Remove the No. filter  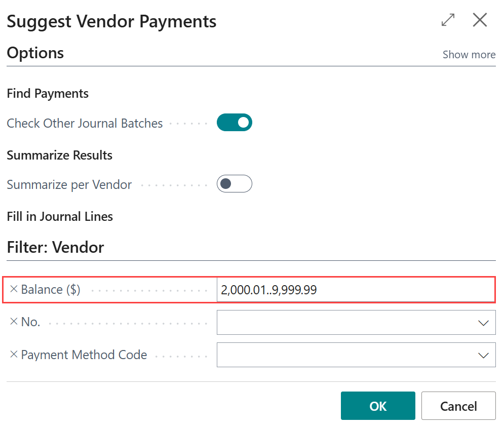click(x=14, y=322)
